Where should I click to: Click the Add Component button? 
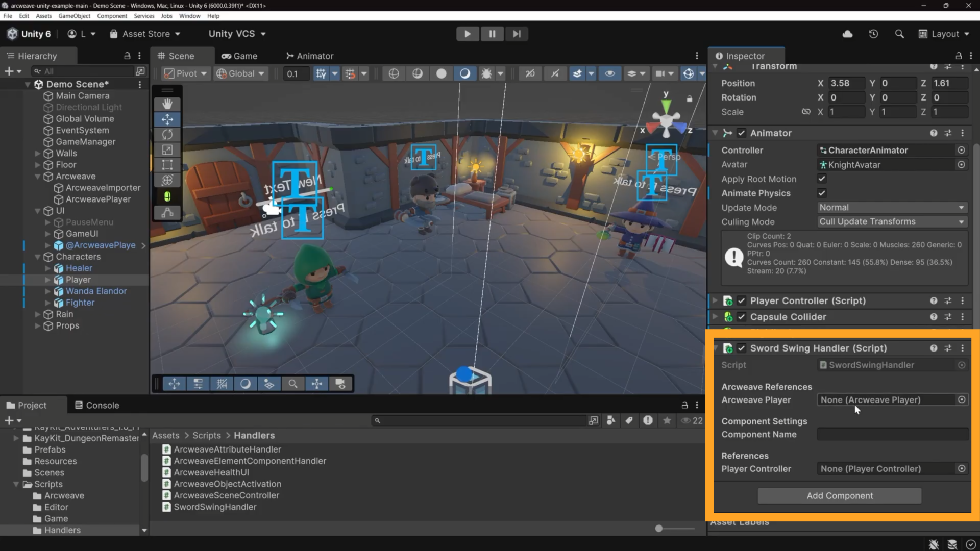click(840, 496)
